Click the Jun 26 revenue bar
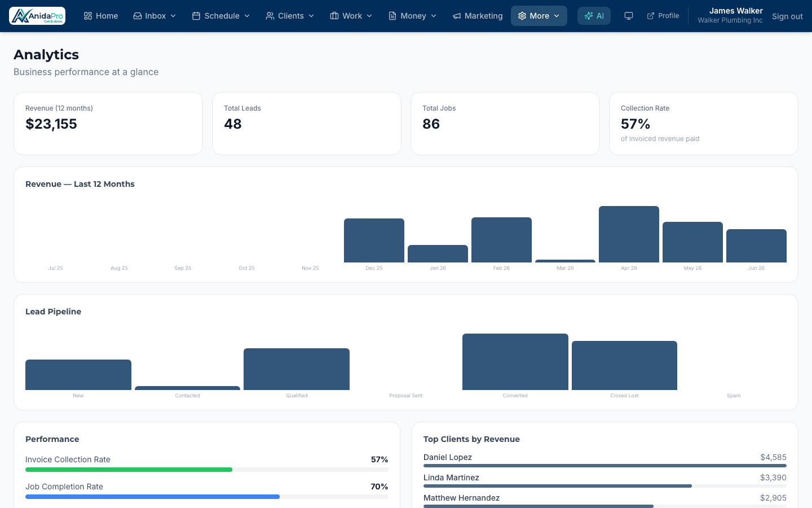The width and height of the screenshot is (812, 508). tap(756, 246)
